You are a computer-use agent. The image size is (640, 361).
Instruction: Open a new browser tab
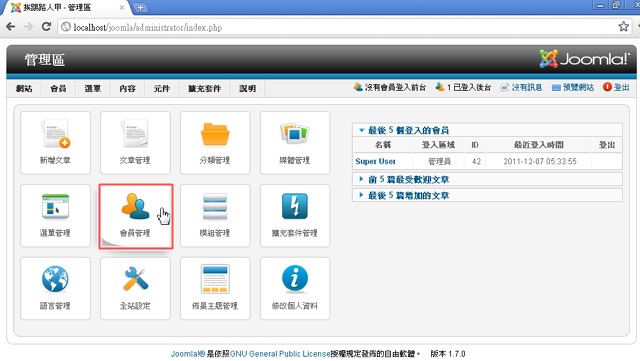pos(140,7)
